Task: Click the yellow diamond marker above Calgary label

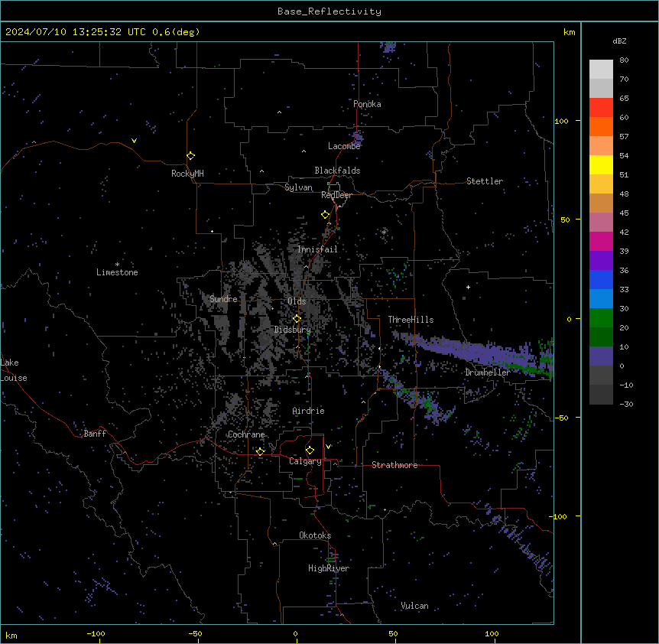Action: (x=310, y=450)
